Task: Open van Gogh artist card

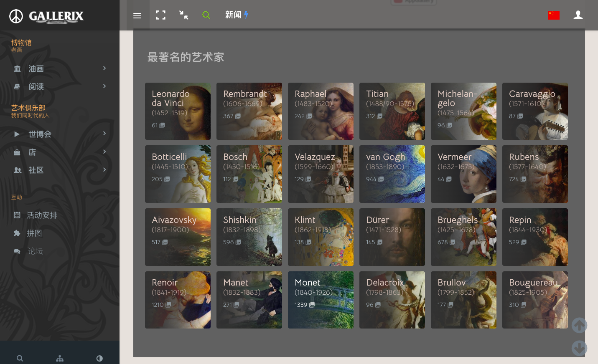Action: 392,174
